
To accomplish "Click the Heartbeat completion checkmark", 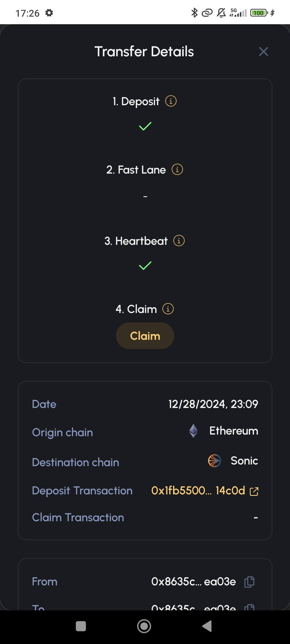I will point(145,266).
